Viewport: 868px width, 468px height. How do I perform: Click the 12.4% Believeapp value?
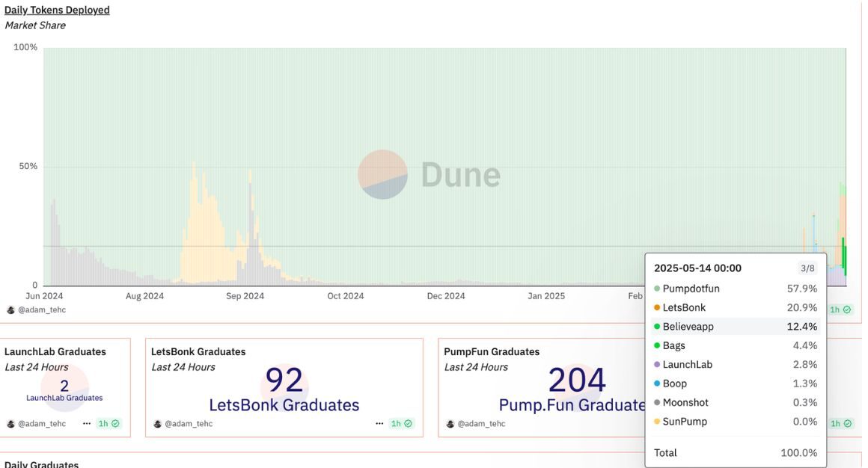(x=802, y=327)
